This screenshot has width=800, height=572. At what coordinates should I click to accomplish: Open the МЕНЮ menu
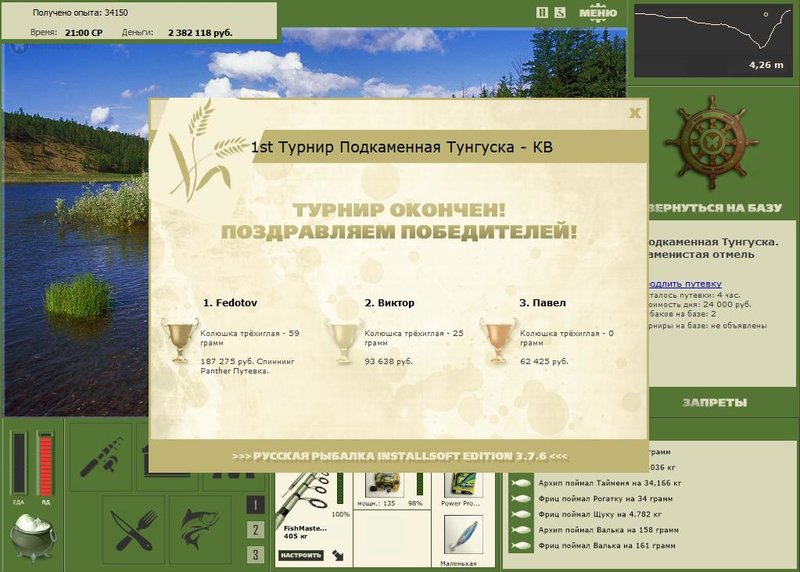tap(597, 13)
